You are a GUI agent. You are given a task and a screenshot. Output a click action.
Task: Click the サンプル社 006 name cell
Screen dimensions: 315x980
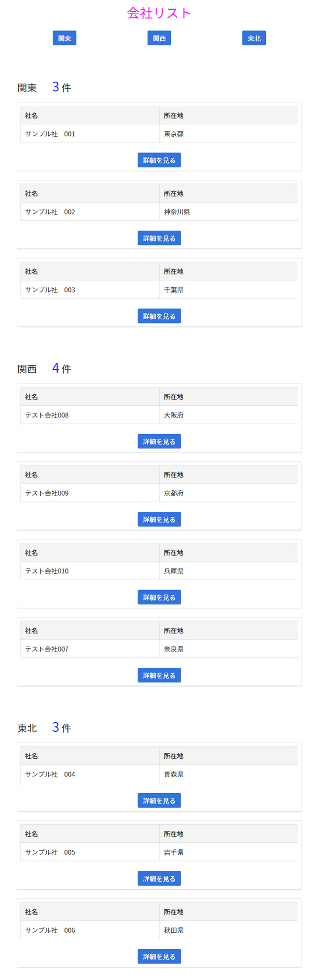click(x=90, y=930)
